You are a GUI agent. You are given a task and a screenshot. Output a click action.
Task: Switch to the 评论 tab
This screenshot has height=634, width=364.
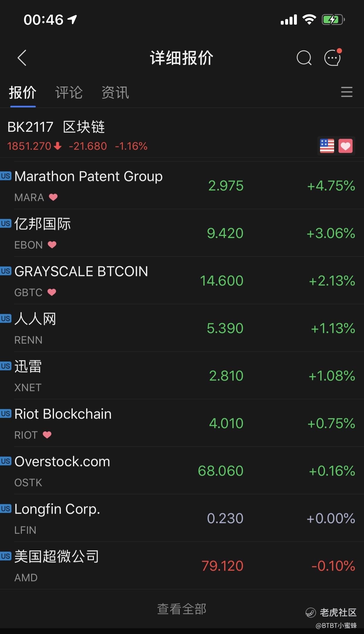[x=69, y=92]
